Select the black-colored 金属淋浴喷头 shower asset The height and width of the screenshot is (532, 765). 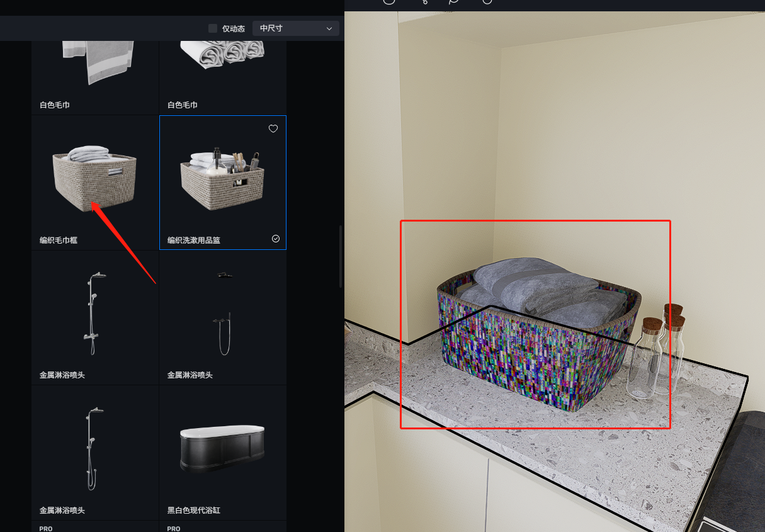(223, 317)
